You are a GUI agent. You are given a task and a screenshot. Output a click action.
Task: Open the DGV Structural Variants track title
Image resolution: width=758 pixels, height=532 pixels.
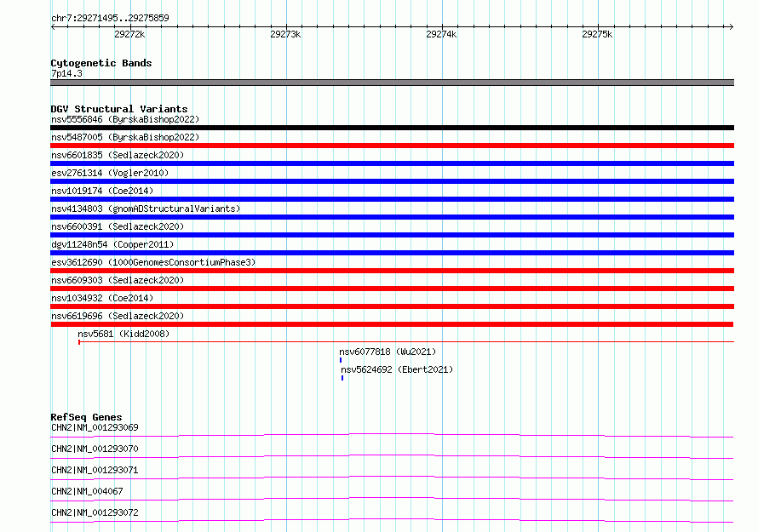coord(119,109)
